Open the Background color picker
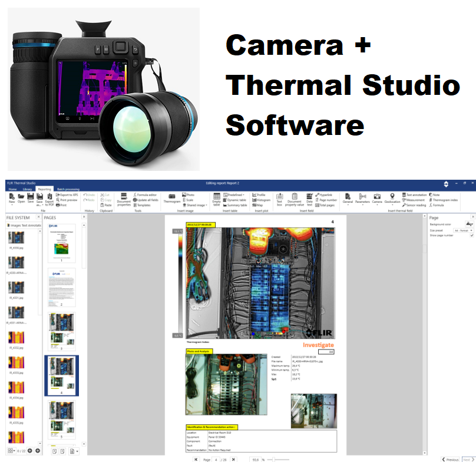 pos(470,224)
